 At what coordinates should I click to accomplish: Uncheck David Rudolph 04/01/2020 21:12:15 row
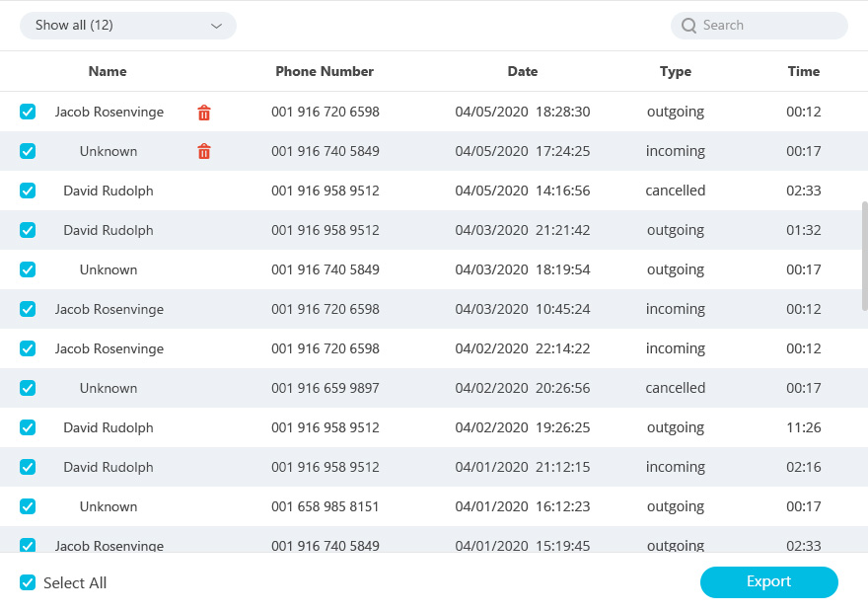[28, 467]
